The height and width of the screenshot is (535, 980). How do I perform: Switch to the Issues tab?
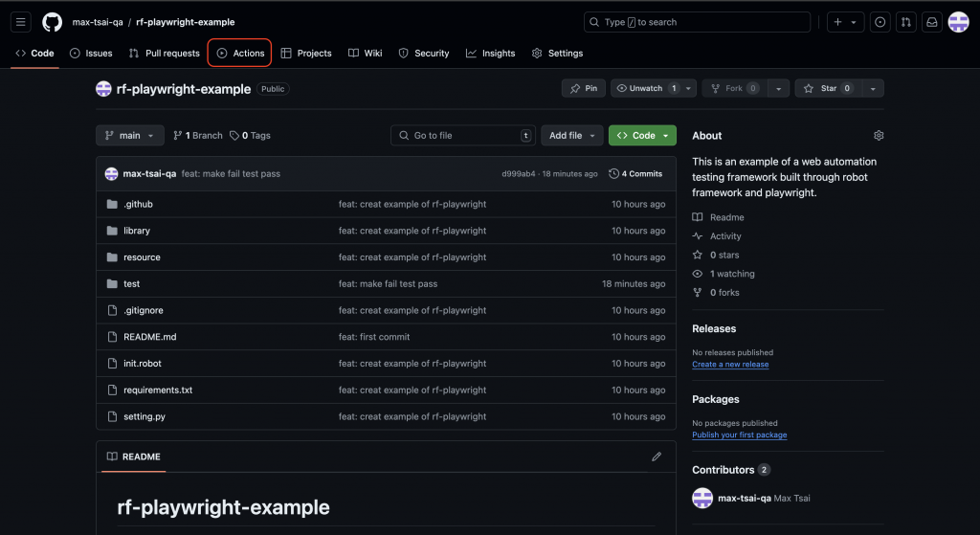tap(91, 54)
